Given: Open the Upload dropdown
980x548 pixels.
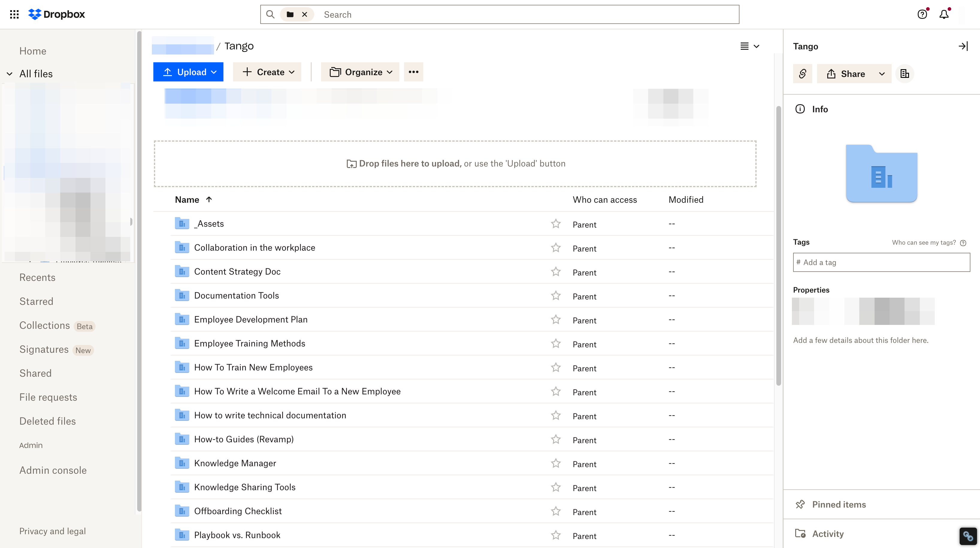Looking at the screenshot, I should pos(188,72).
